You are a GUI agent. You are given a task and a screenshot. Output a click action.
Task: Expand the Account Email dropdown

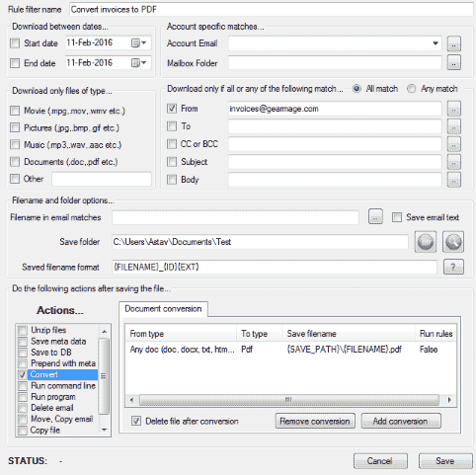[436, 43]
